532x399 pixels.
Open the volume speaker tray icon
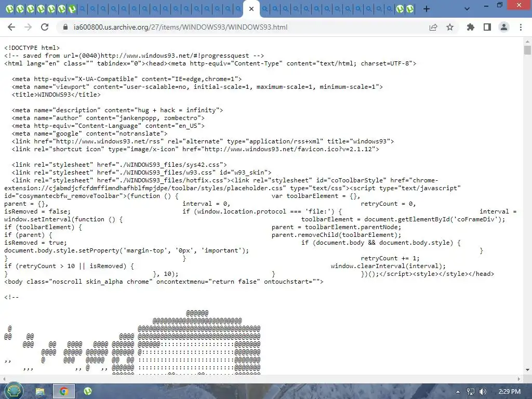click(483, 392)
